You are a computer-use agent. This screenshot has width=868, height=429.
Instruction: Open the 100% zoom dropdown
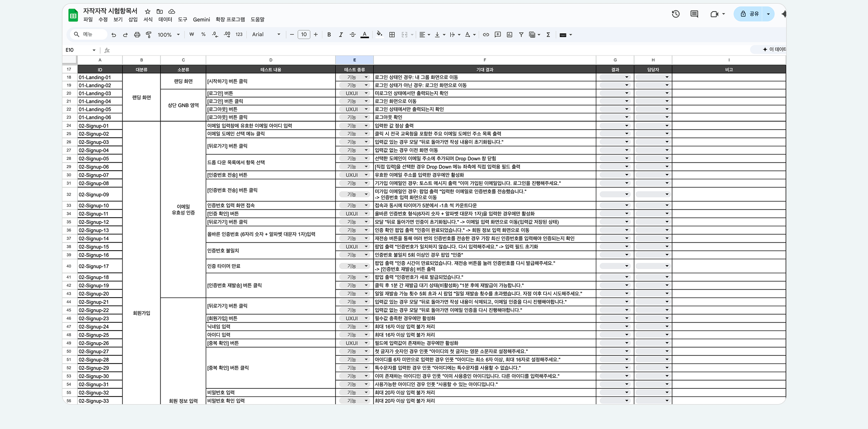coord(169,35)
